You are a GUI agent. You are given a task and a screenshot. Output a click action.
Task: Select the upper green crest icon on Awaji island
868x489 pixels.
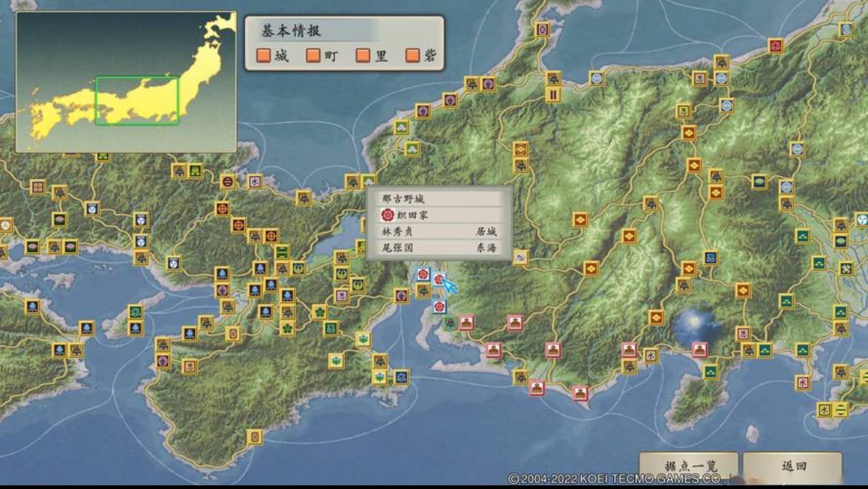click(135, 312)
